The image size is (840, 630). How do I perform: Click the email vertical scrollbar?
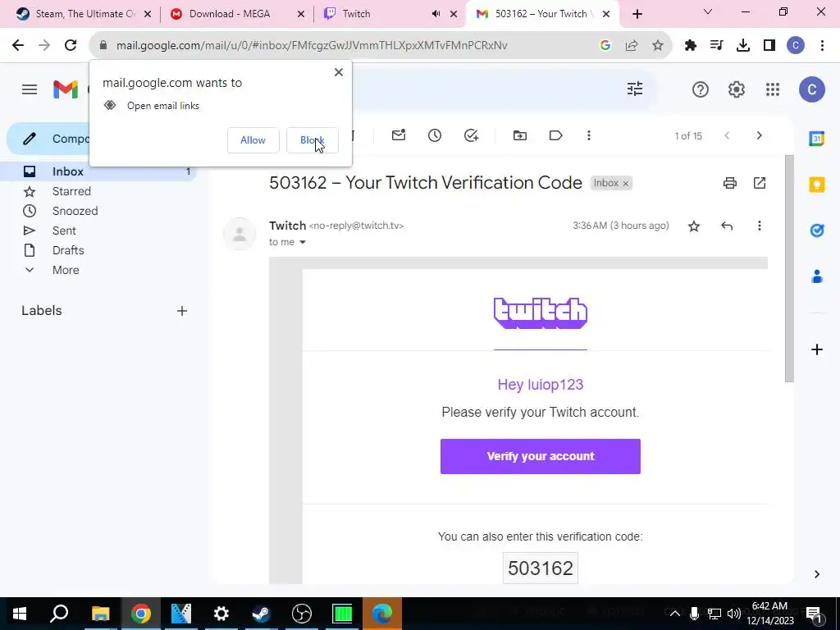click(x=789, y=269)
